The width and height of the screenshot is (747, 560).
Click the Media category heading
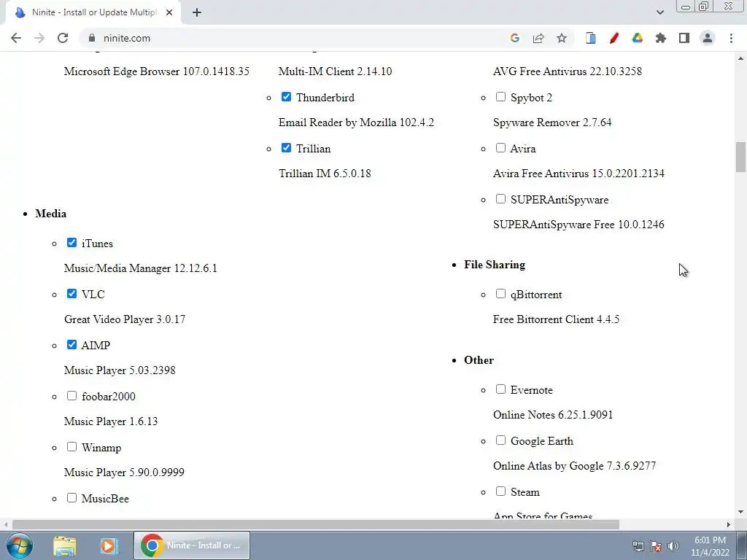pyautogui.click(x=50, y=214)
